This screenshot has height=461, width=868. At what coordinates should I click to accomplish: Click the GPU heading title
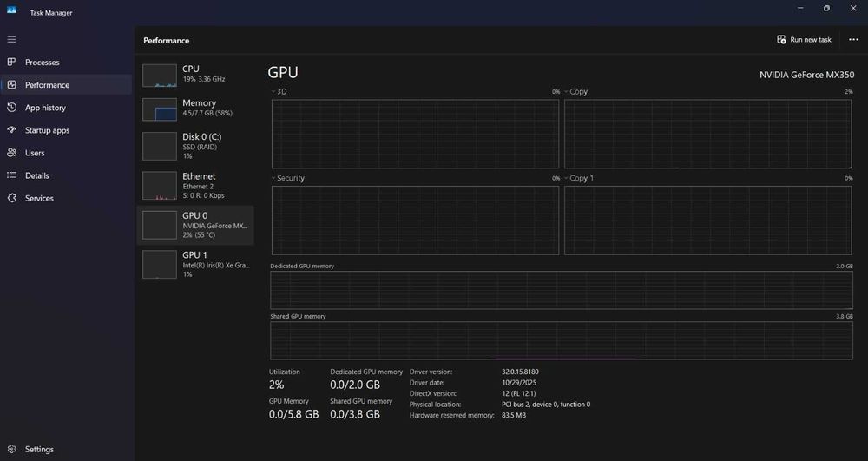[x=283, y=73]
